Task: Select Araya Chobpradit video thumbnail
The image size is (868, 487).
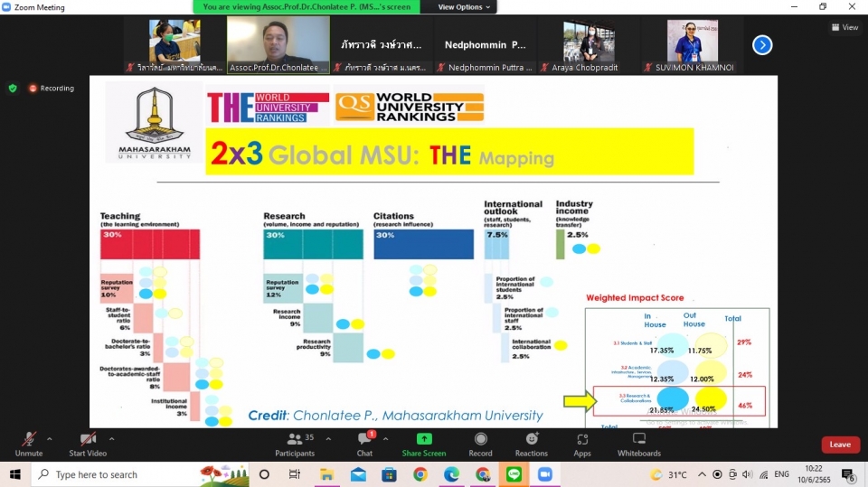Action: (x=588, y=44)
